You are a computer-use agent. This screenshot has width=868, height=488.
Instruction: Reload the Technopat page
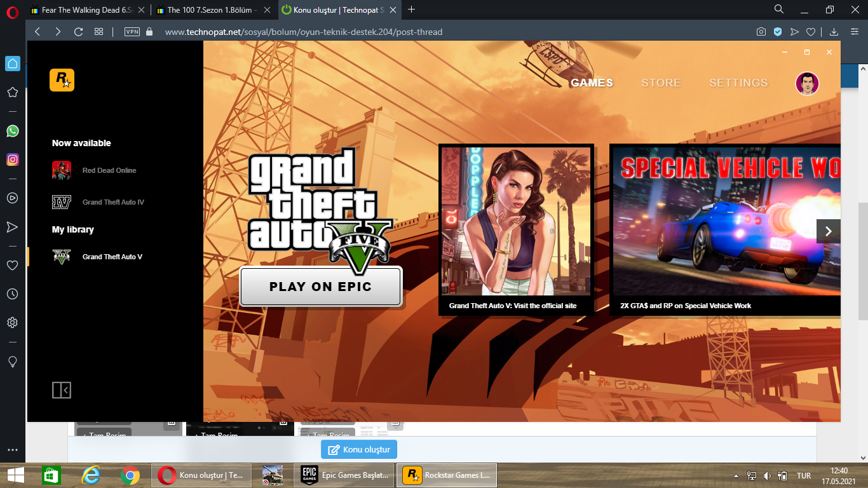[x=79, y=32]
